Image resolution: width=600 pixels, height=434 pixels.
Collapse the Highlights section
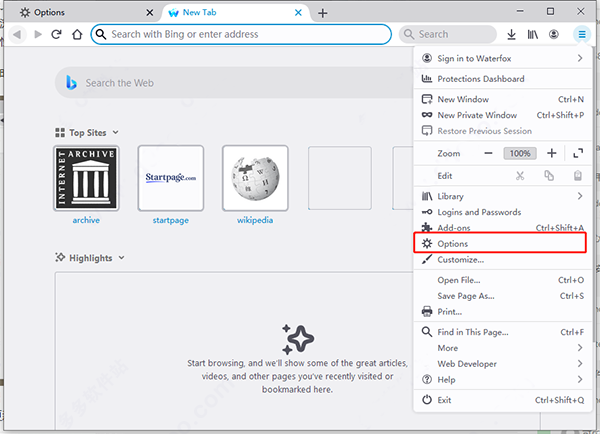[x=121, y=258]
